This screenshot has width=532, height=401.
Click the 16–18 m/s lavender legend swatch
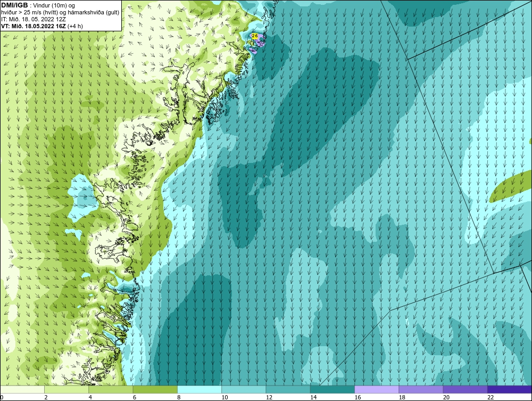377,389
